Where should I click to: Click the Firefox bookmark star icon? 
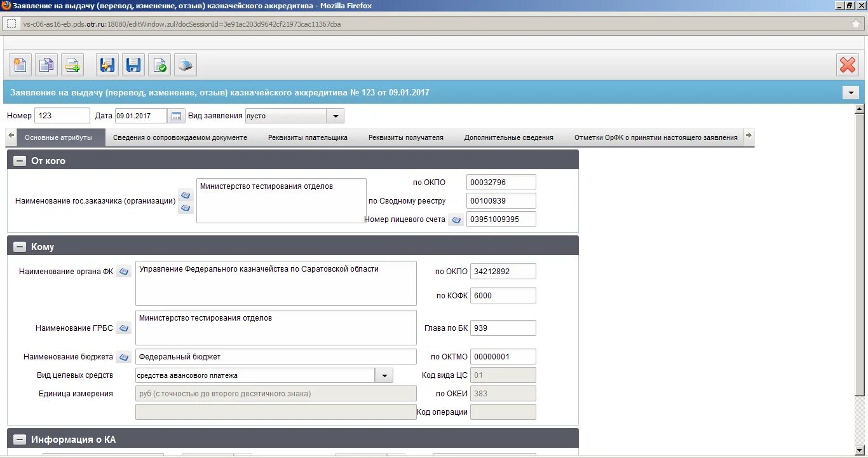[856, 24]
